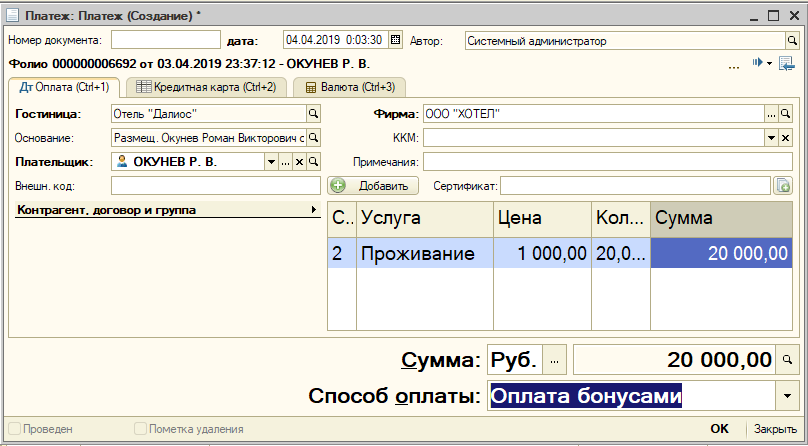This screenshot has height=446, width=808.
Task: Click the three-dots icon near the folio line
Action: pos(733,67)
